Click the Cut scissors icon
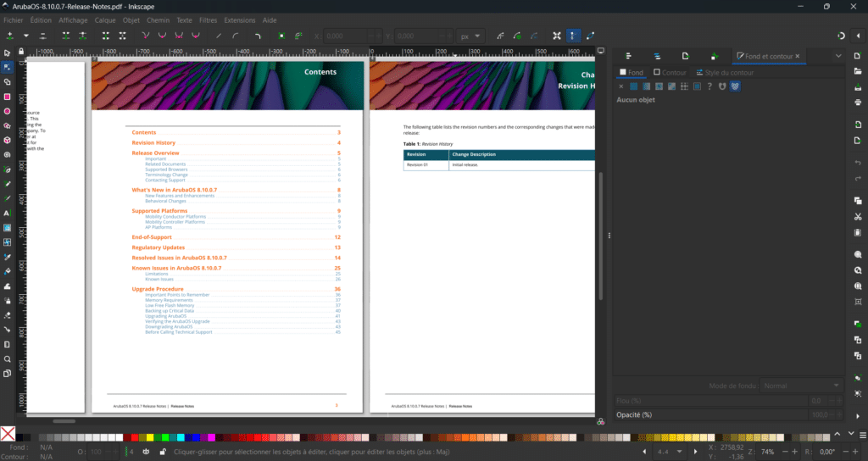868x461 pixels. click(858, 216)
